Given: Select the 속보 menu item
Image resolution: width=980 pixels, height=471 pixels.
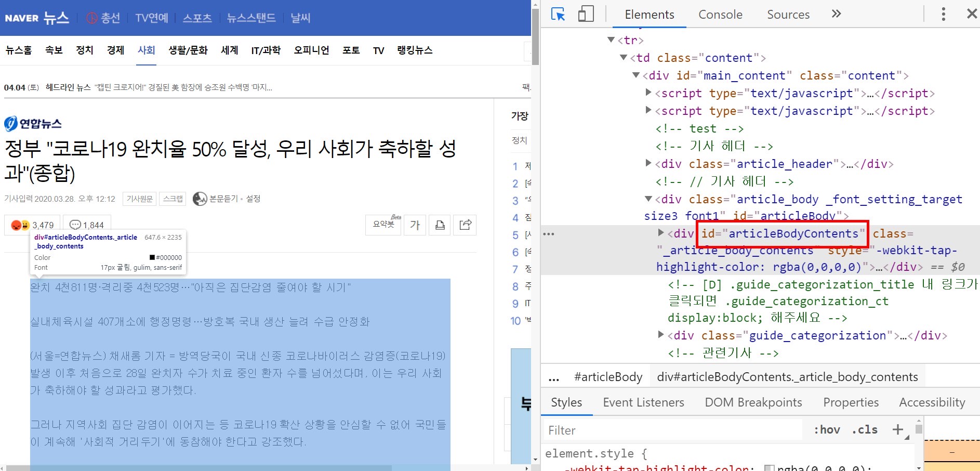Looking at the screenshot, I should click(x=54, y=50).
